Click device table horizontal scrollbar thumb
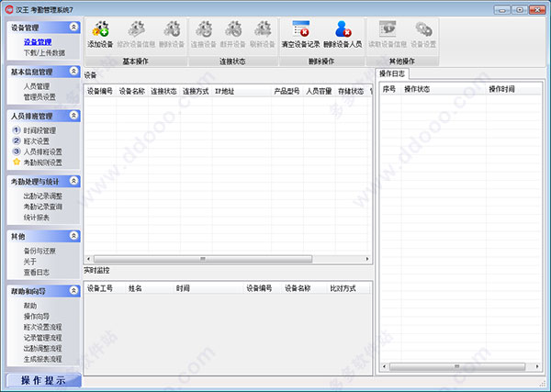The image size is (551, 392). [x=203, y=259]
